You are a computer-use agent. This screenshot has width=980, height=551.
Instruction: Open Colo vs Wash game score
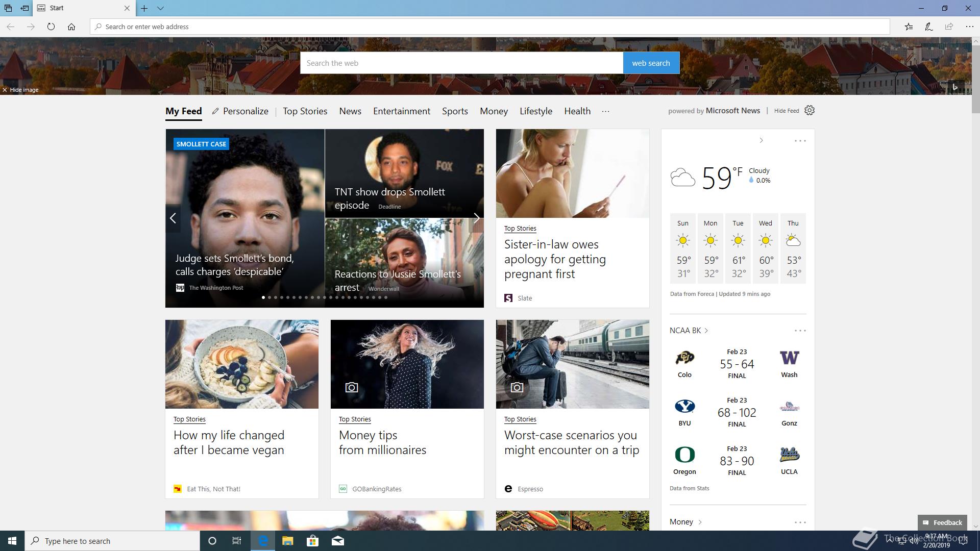pos(737,364)
